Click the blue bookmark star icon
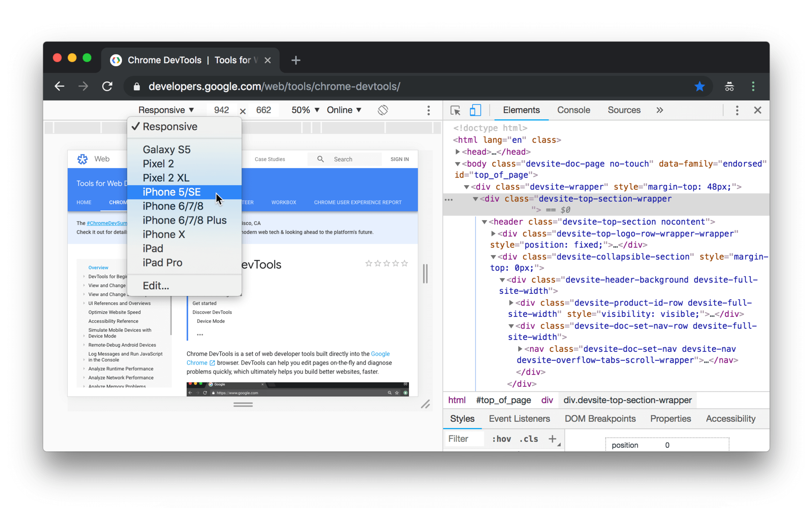Image resolution: width=812 pixels, height=508 pixels. pyautogui.click(x=699, y=87)
